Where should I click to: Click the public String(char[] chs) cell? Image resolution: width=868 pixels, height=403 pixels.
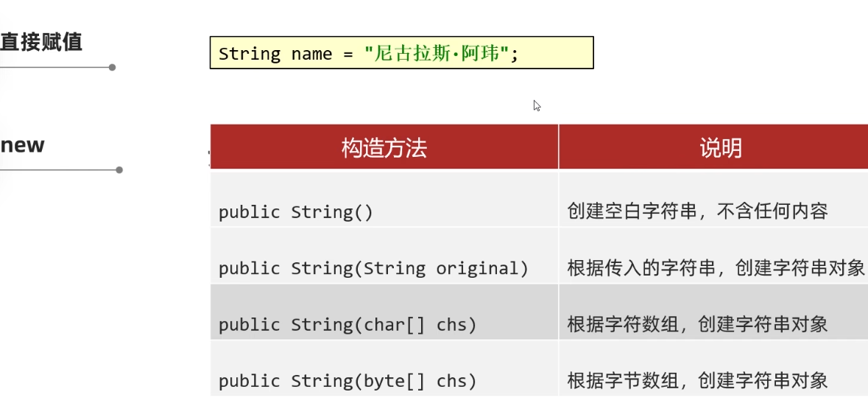point(347,324)
